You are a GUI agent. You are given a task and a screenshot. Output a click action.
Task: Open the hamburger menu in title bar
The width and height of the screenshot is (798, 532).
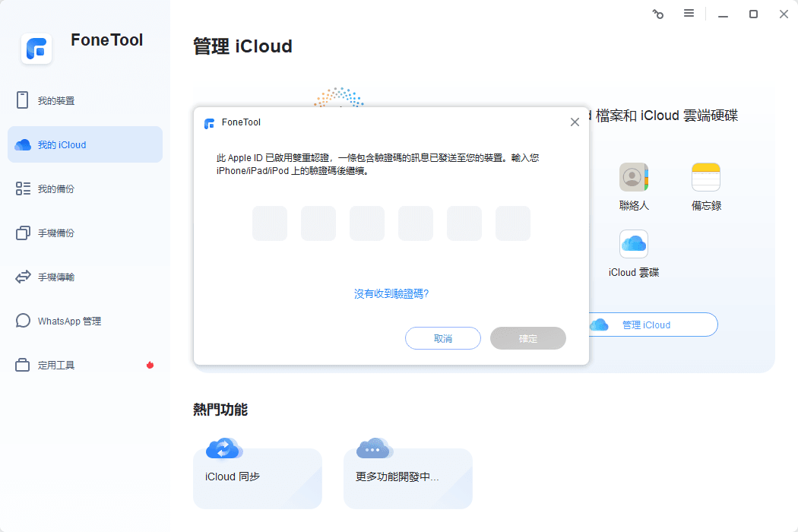pos(689,14)
